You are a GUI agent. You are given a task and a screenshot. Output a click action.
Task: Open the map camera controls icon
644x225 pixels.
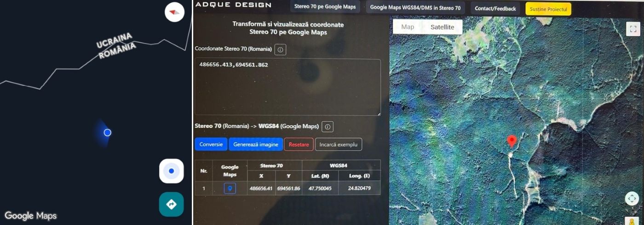[x=632, y=198]
